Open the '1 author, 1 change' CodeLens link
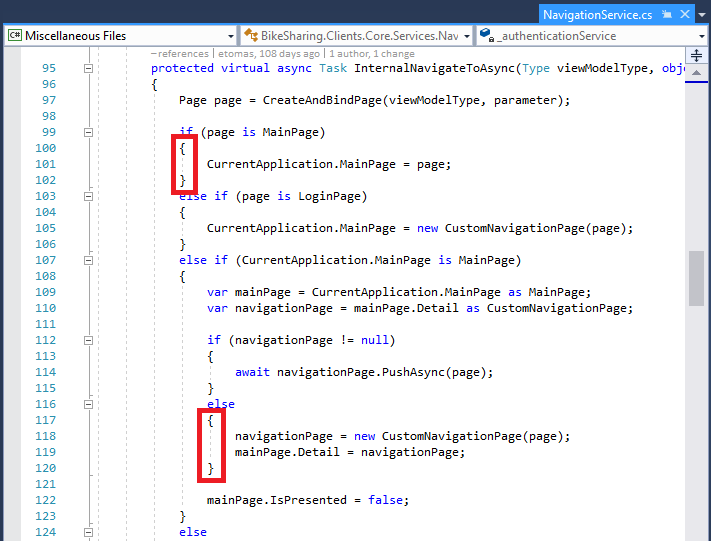The image size is (711, 541). tap(372, 54)
